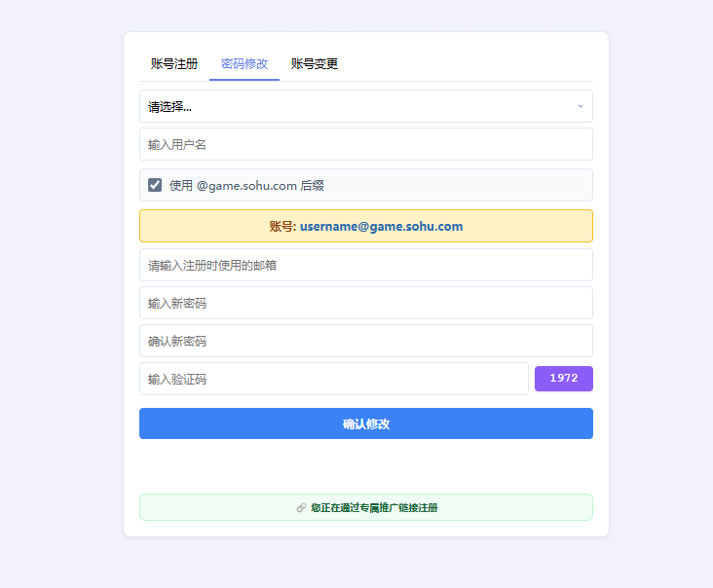
Task: Refresh the purple 1972 captcha code
Action: [563, 379]
